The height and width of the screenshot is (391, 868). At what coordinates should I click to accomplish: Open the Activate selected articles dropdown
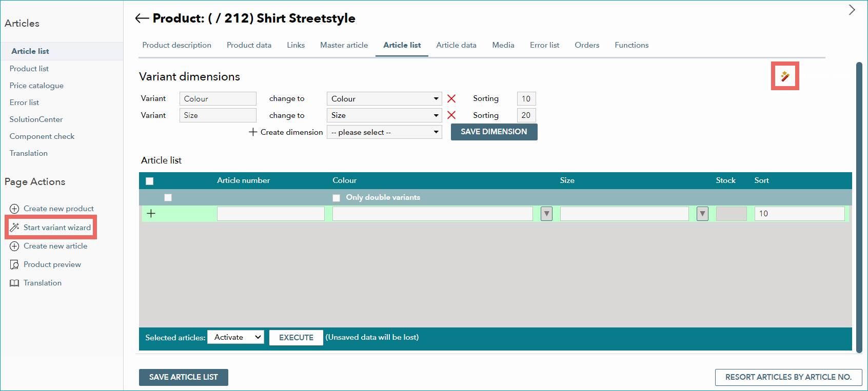tap(235, 337)
